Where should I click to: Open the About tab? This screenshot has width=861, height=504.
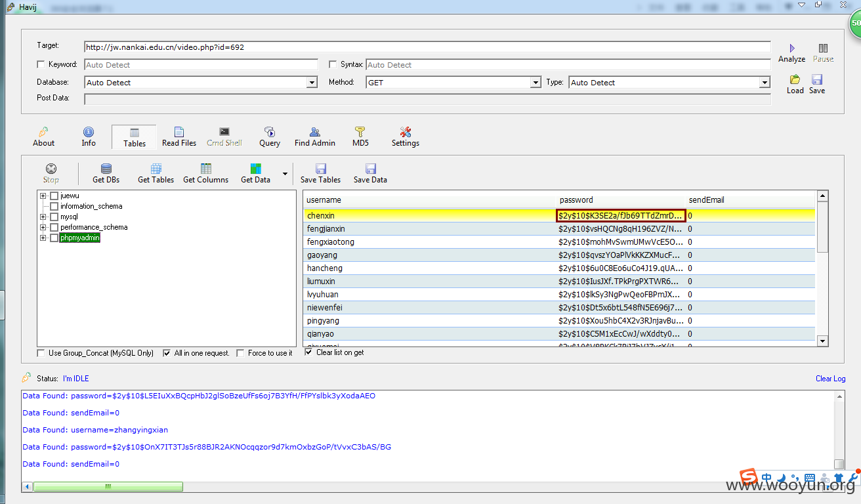pos(44,136)
